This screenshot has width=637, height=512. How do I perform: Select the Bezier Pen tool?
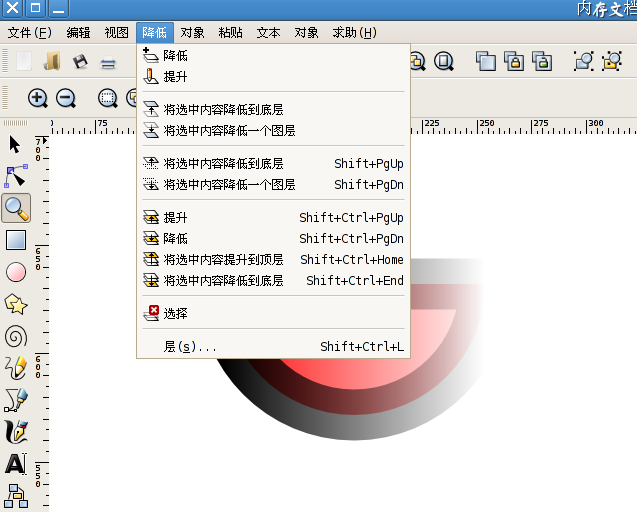(x=16, y=400)
